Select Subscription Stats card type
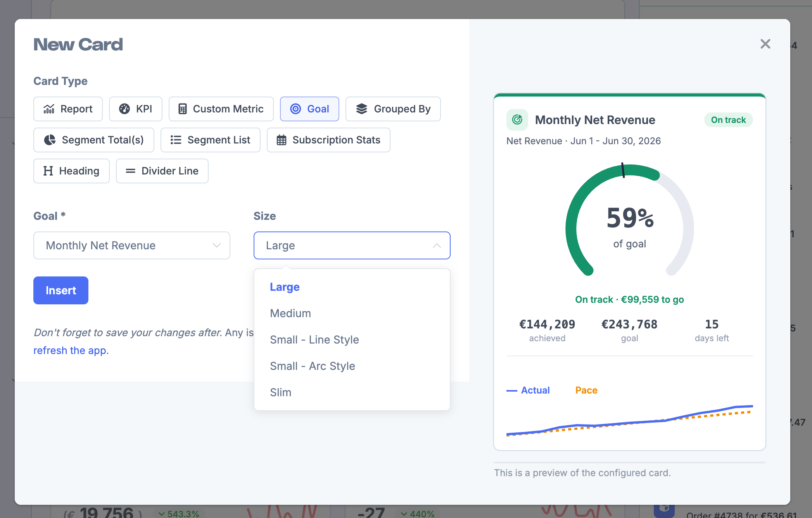This screenshot has height=518, width=812. [328, 140]
